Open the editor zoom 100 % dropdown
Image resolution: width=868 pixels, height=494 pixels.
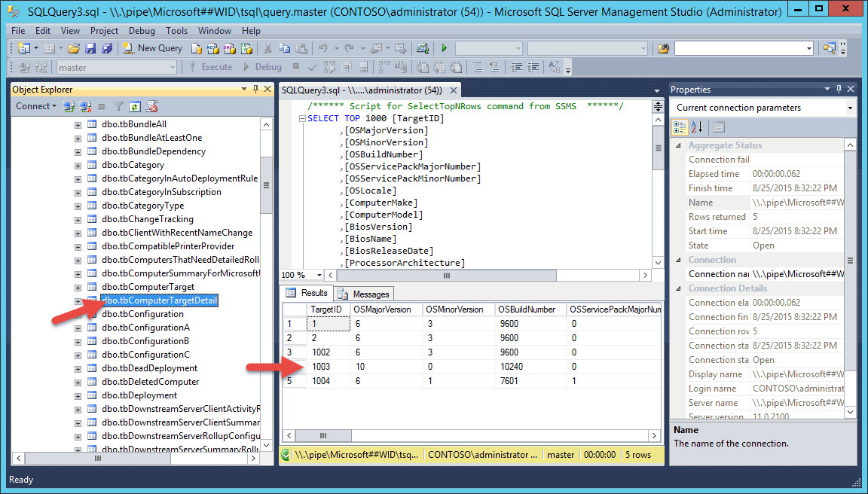[319, 275]
